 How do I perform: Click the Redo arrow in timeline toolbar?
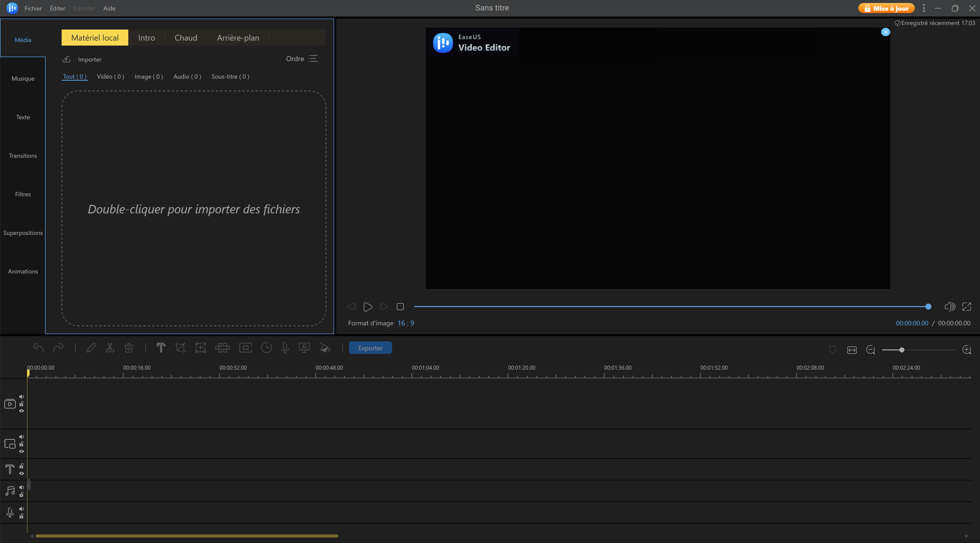pos(58,348)
